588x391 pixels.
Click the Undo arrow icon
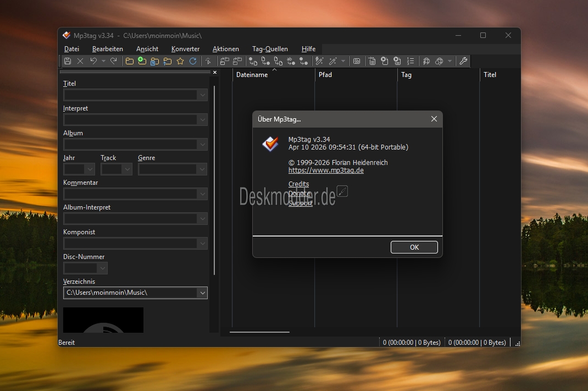click(93, 61)
